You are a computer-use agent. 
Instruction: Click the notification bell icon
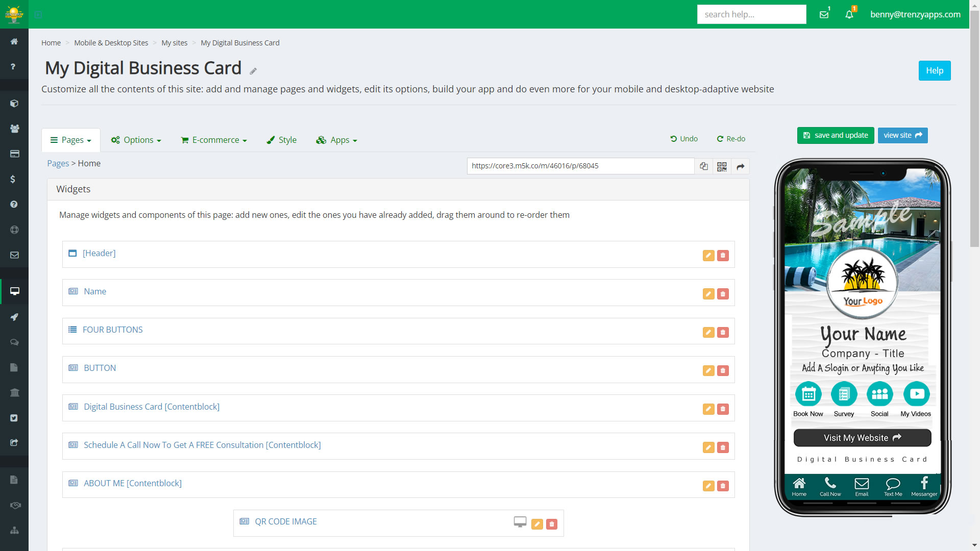(849, 14)
